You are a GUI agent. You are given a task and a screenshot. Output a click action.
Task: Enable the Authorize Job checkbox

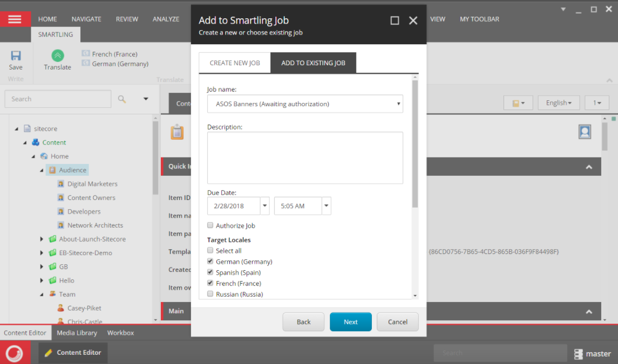(210, 225)
